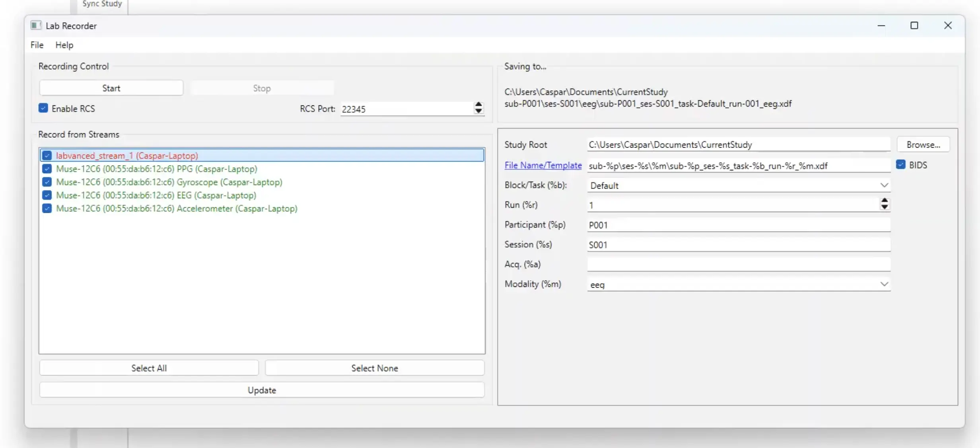This screenshot has height=448, width=980.
Task: Select the Muse-12C6 Accelerometer stream row
Action: (x=262, y=208)
